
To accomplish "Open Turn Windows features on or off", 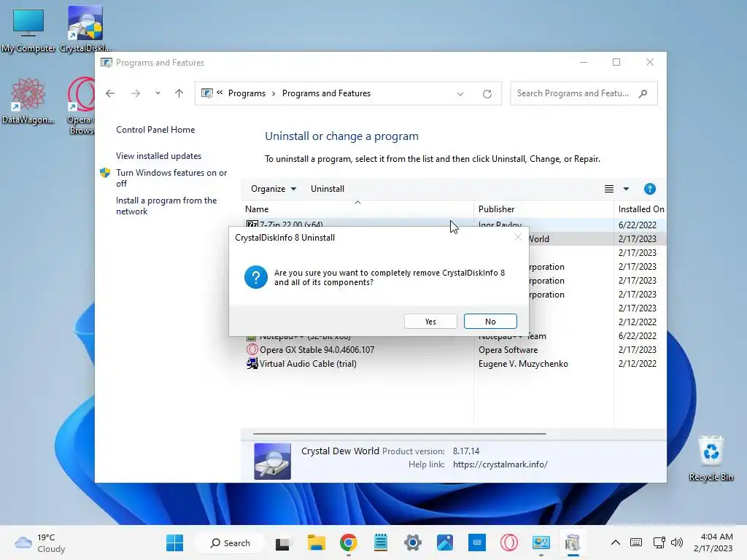I will (171, 178).
